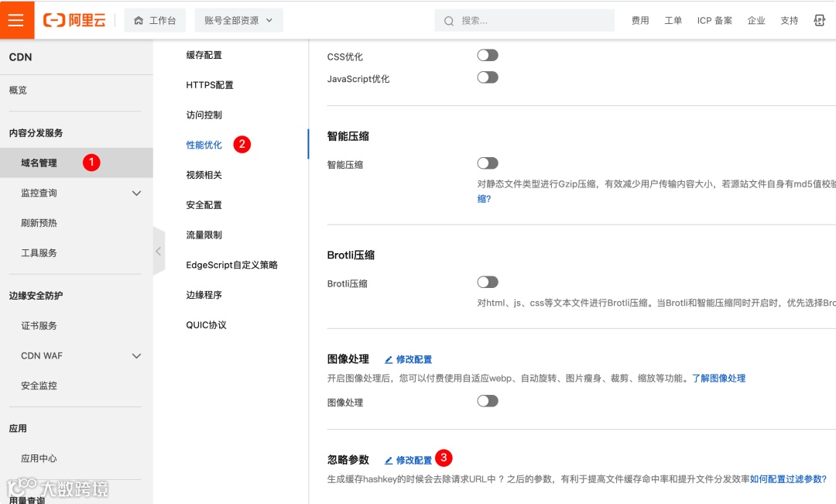Enable the 图像处理 switch
Screen dimensions: 836x504
(x=488, y=401)
